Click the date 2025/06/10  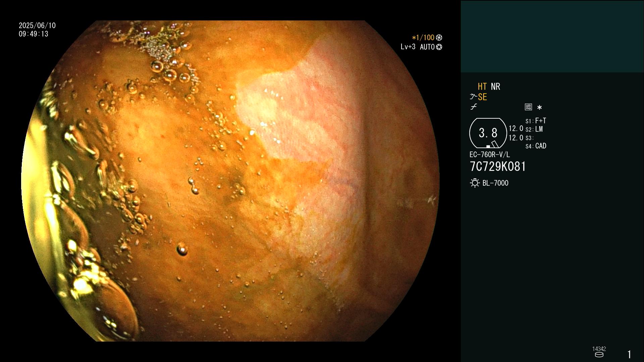[x=37, y=25]
